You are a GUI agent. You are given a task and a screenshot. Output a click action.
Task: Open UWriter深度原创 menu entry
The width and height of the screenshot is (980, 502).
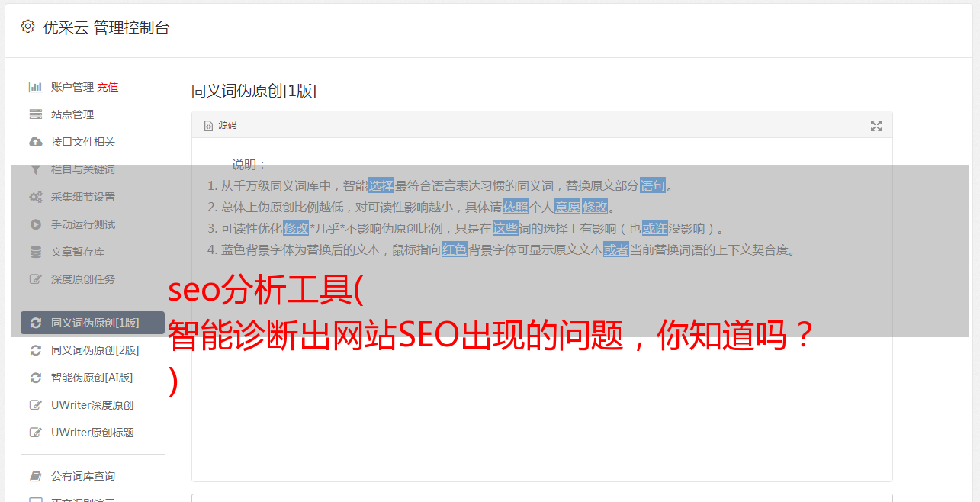92,405
